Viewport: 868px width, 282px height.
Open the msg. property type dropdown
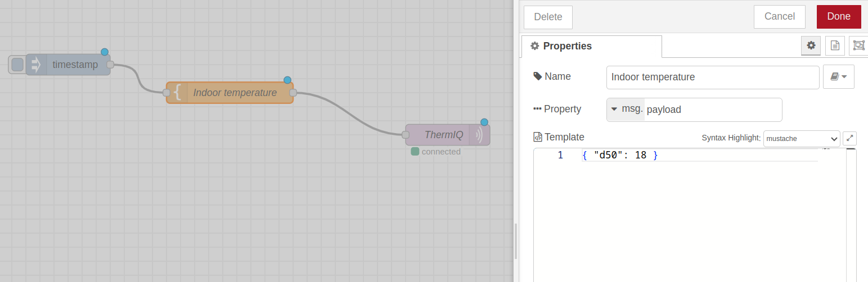tap(626, 110)
